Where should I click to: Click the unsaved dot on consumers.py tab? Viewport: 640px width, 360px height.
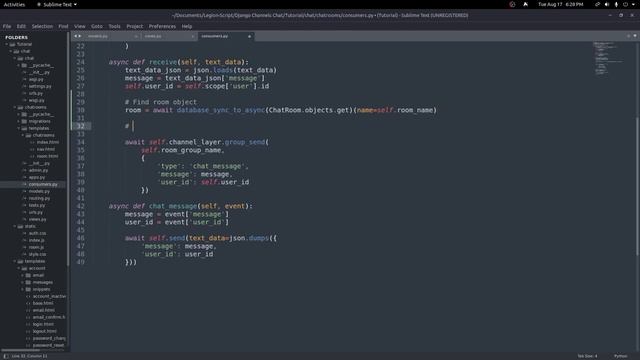249,36
